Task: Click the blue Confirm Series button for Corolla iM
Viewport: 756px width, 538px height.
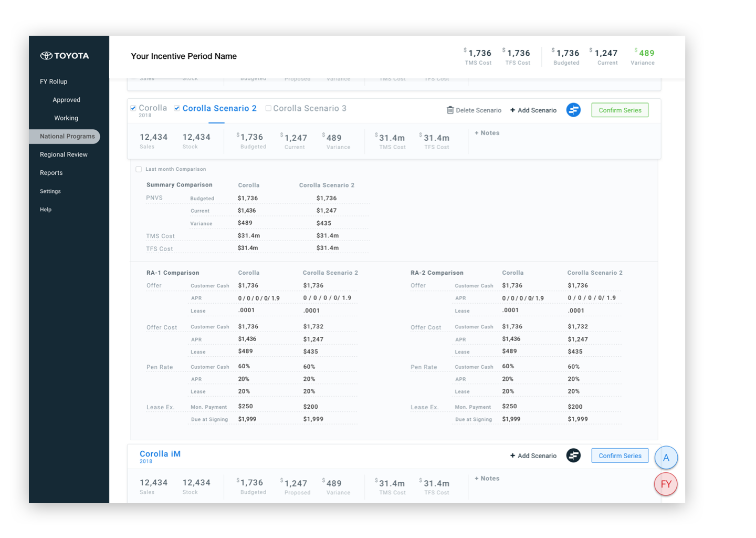Action: (620, 456)
